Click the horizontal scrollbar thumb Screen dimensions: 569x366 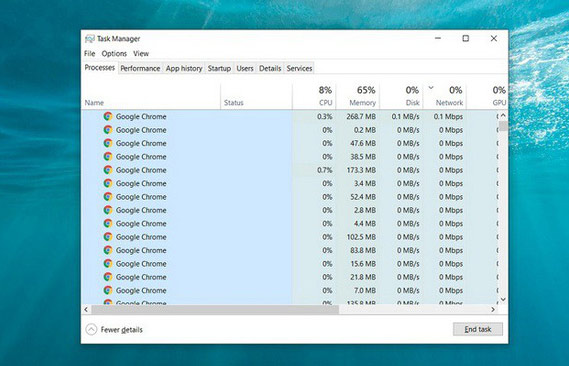pyautogui.click(x=215, y=309)
